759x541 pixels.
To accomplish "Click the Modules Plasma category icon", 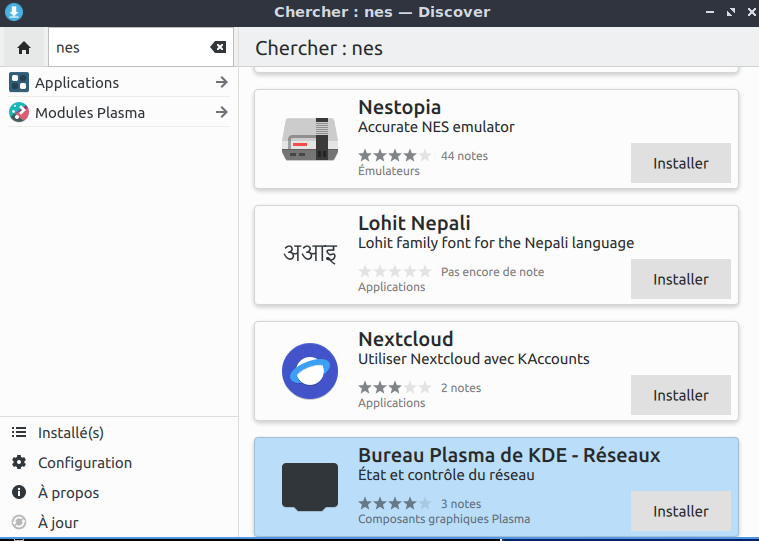I will (x=19, y=112).
